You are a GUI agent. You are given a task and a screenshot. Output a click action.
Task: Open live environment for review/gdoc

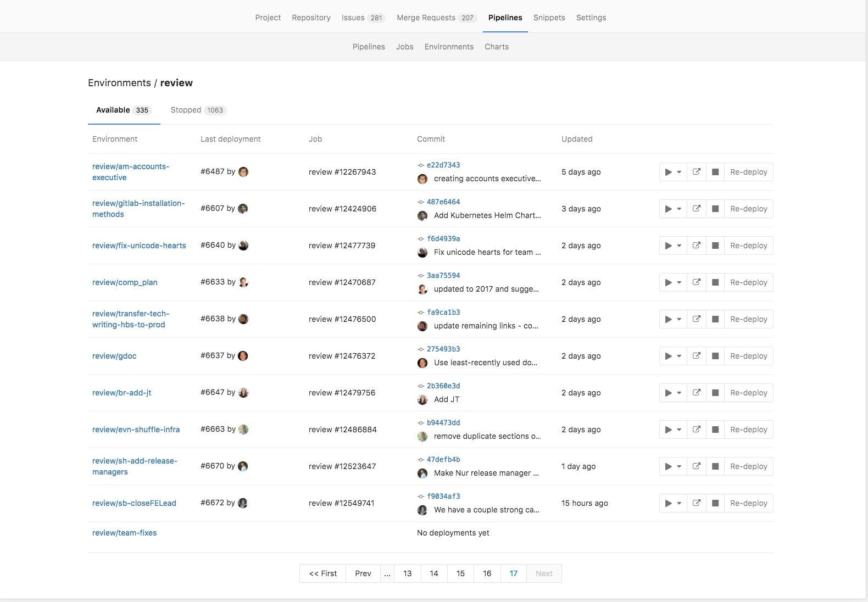(x=697, y=356)
